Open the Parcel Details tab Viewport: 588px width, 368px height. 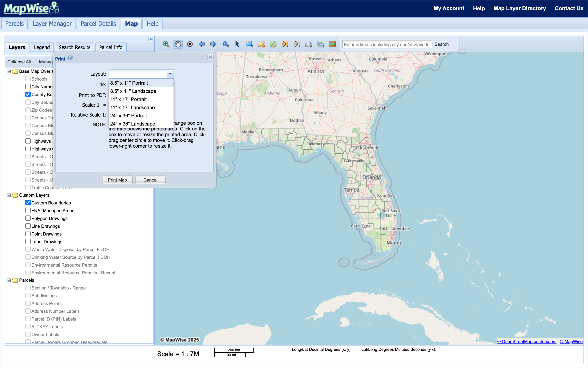98,24
